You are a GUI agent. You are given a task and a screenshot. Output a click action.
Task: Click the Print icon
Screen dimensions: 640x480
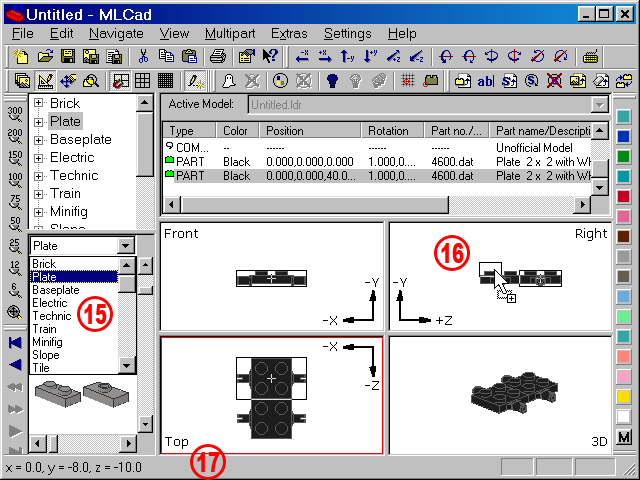pos(218,56)
